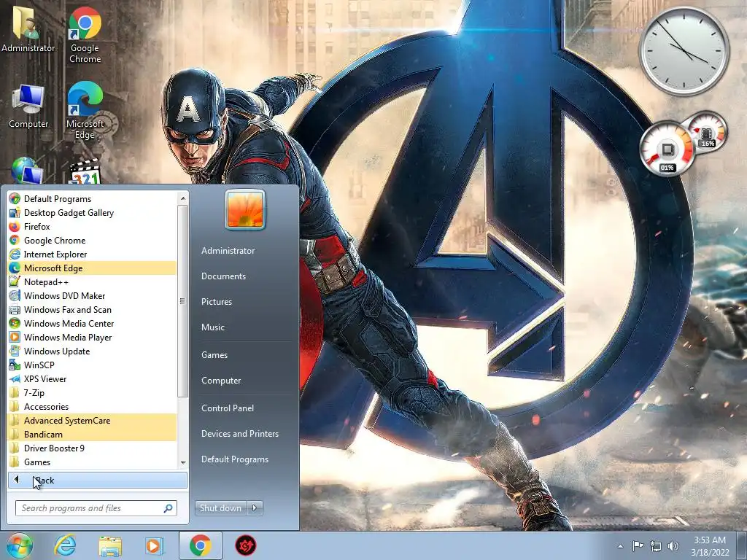
Task: Open Control Panel
Action: click(x=228, y=408)
